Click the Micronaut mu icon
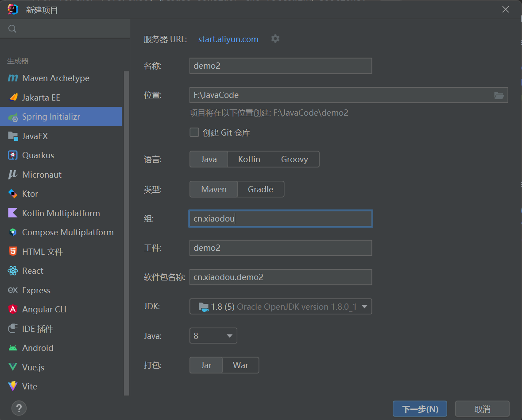The width and height of the screenshot is (522, 420). 13,175
